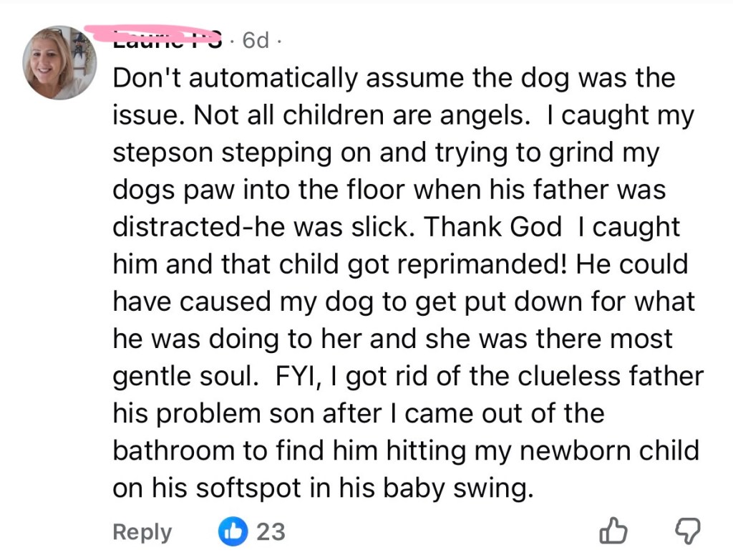
Task: Click the line starting "dogs paw into the floor"
Action: point(389,190)
